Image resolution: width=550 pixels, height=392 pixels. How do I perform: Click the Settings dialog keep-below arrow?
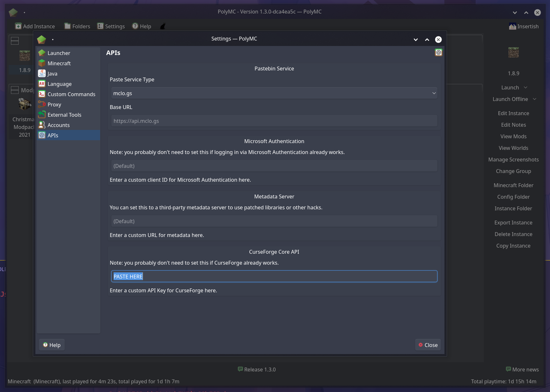tap(416, 40)
